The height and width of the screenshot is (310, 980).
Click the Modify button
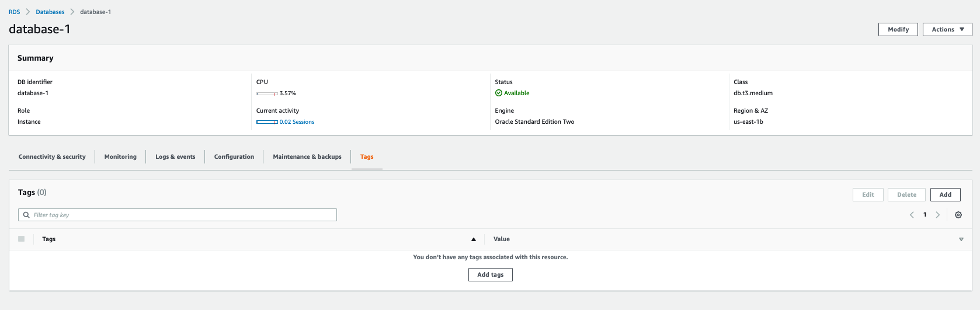coord(898,29)
